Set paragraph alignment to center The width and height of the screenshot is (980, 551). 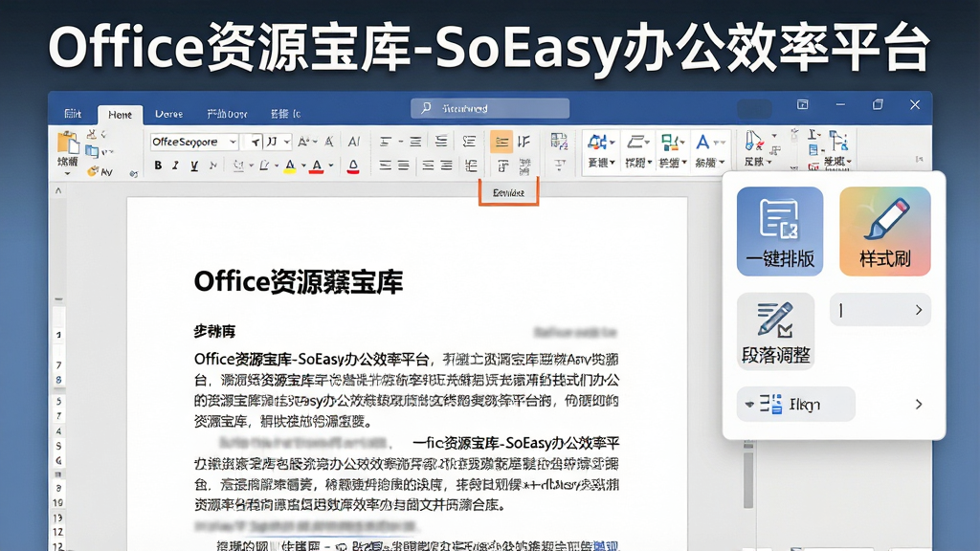pyautogui.click(x=404, y=165)
